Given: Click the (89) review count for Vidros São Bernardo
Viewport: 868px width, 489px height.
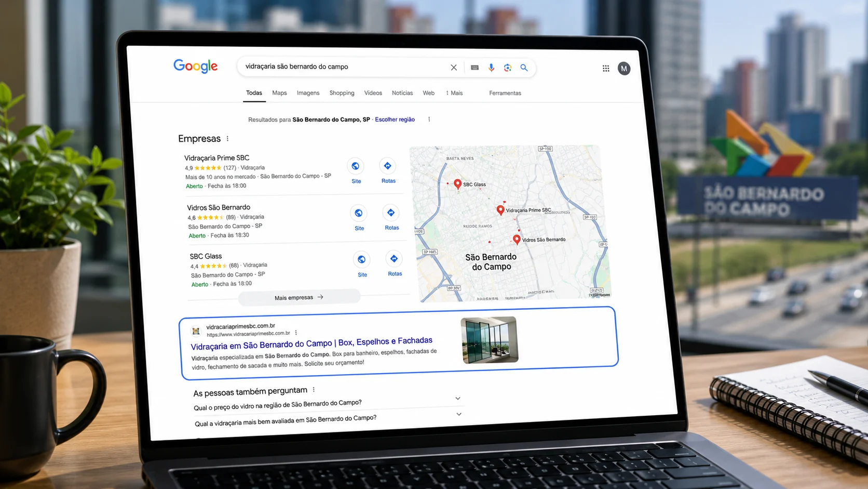Looking at the screenshot, I should [230, 217].
